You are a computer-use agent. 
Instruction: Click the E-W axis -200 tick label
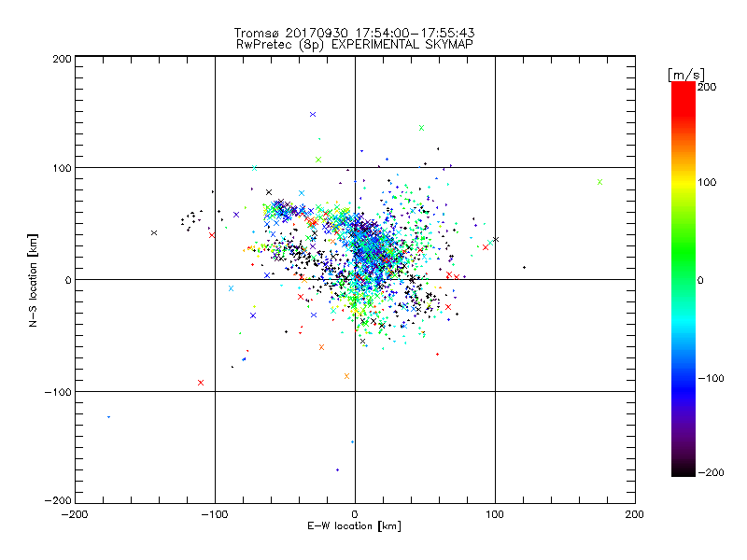click(x=75, y=514)
